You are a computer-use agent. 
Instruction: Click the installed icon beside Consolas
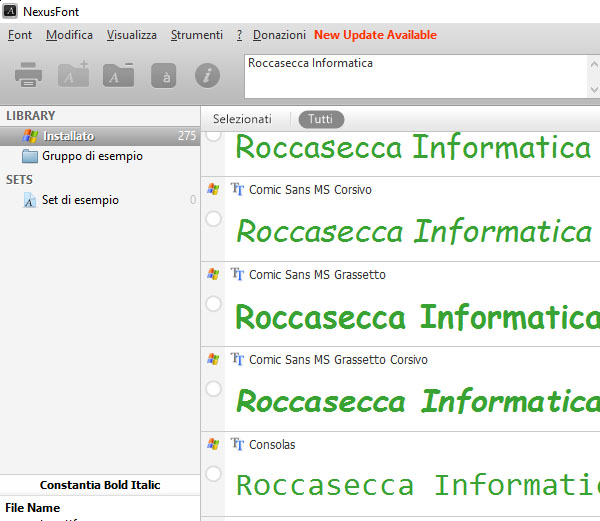click(213, 444)
